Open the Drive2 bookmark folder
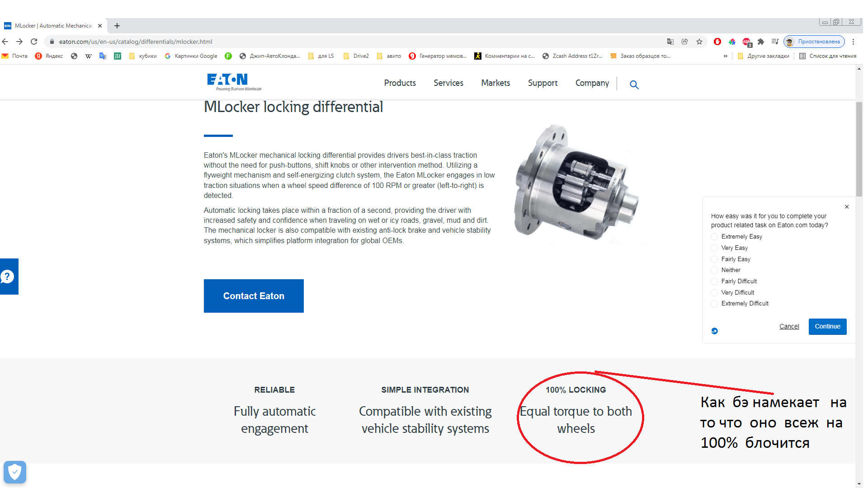 [x=356, y=56]
